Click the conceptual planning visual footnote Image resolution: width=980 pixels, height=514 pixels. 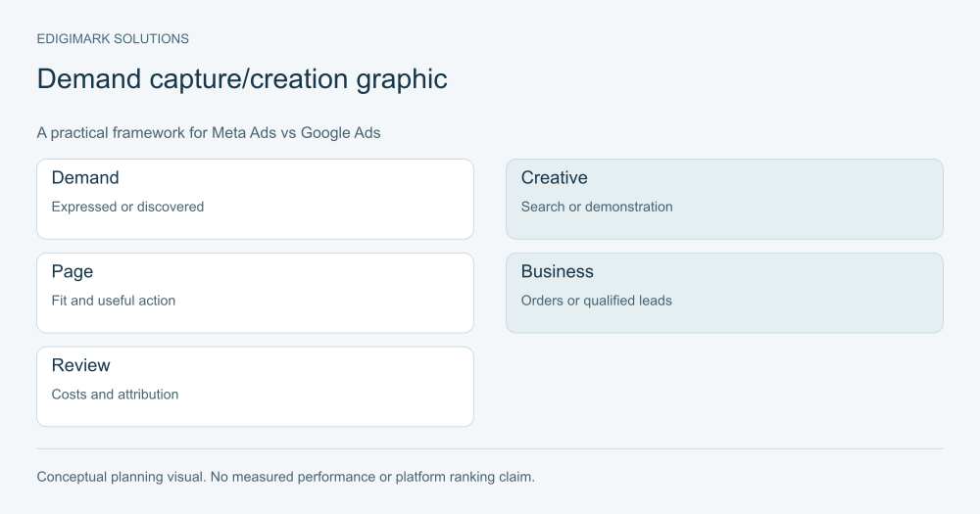[x=285, y=477]
